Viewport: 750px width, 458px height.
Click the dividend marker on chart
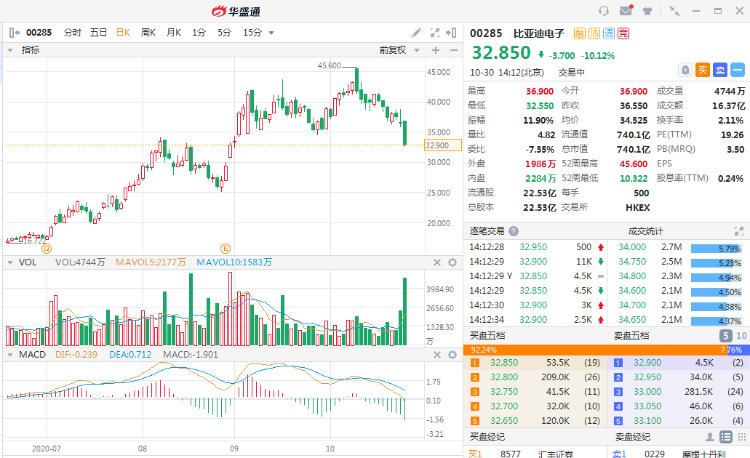46,249
